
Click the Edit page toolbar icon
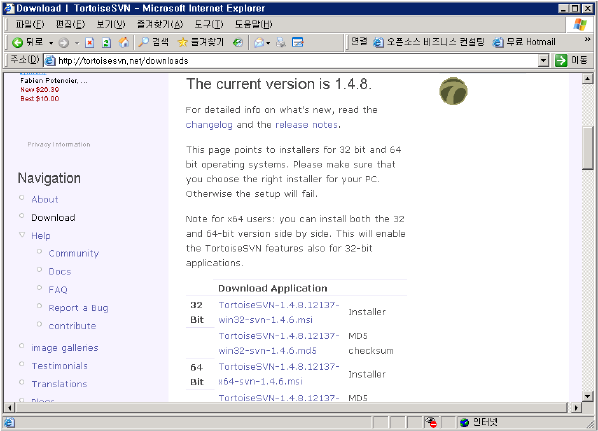click(297, 42)
